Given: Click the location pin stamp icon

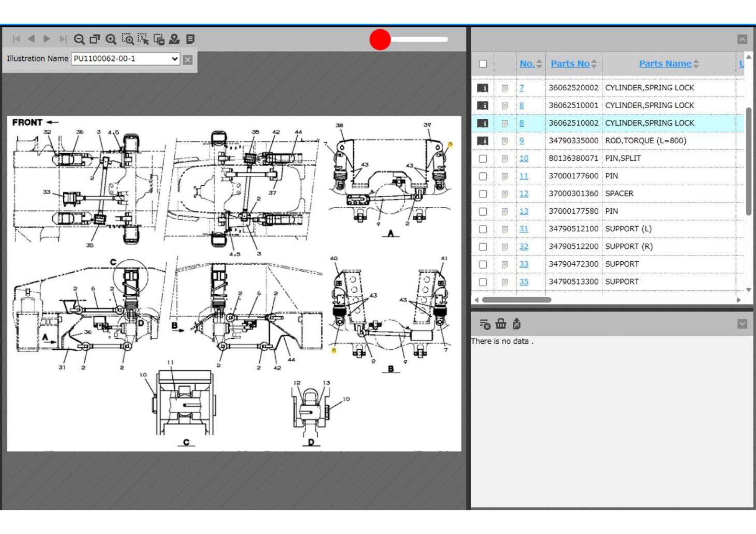Looking at the screenshot, I should tap(174, 39).
